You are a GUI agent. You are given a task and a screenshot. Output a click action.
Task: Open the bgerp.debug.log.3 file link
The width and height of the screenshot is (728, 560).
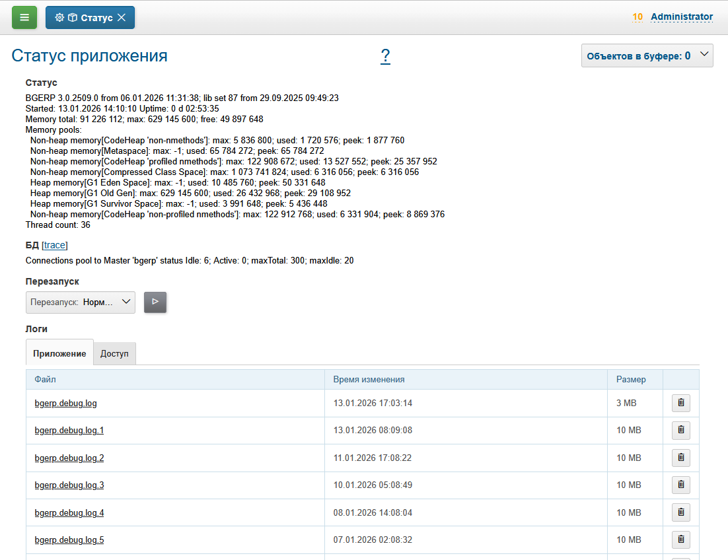pos(69,485)
